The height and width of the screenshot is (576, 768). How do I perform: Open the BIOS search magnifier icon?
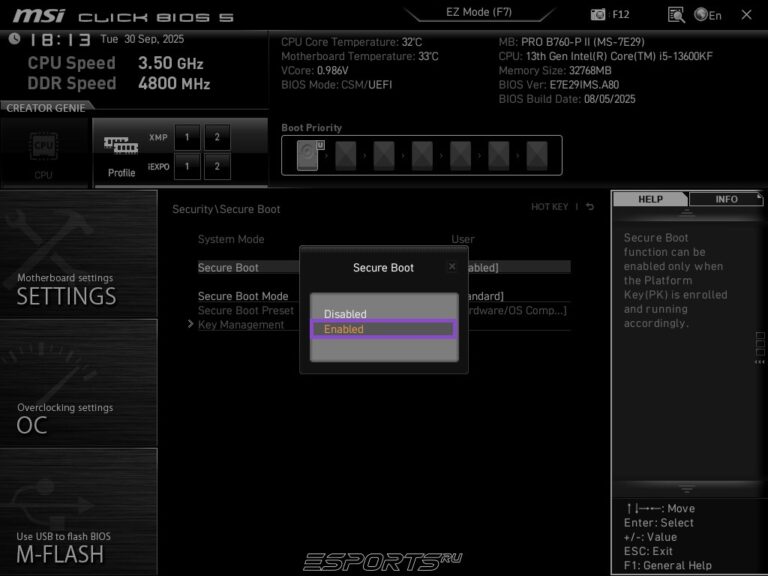[676, 15]
